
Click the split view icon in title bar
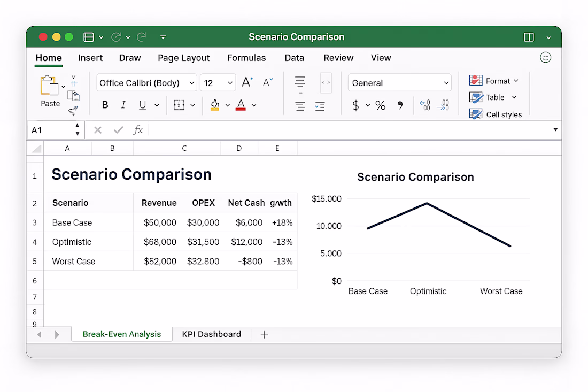529,37
